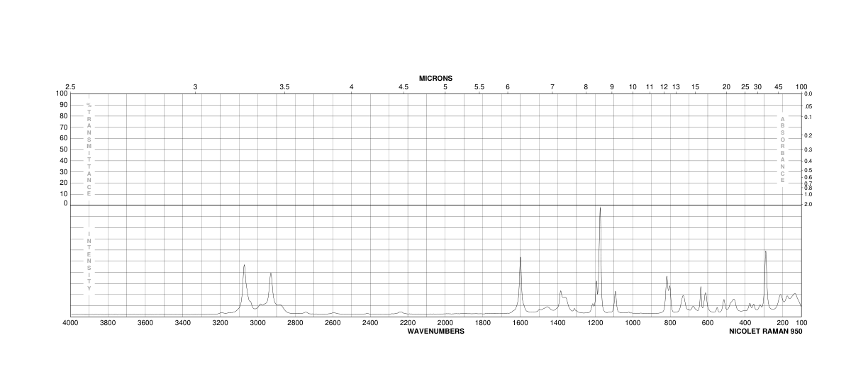Click wavenumber axis label 3200
The width and height of the screenshot is (868, 374).
pos(220,323)
